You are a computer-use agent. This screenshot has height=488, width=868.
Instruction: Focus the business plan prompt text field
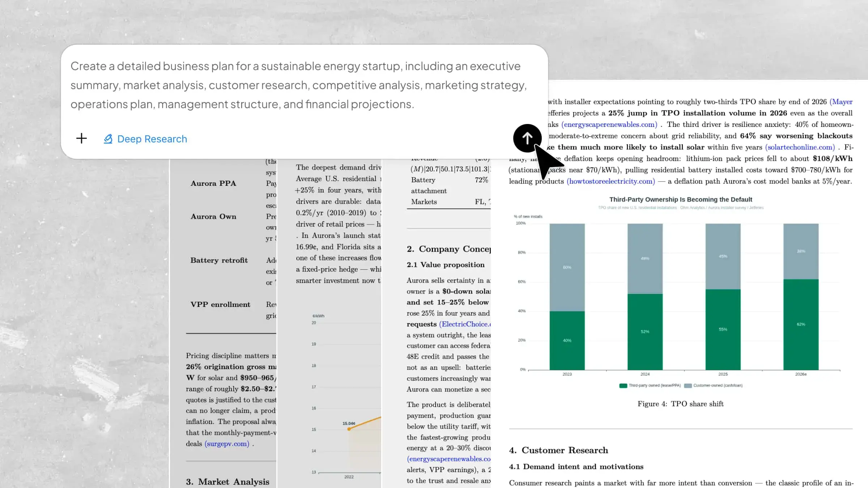click(299, 85)
